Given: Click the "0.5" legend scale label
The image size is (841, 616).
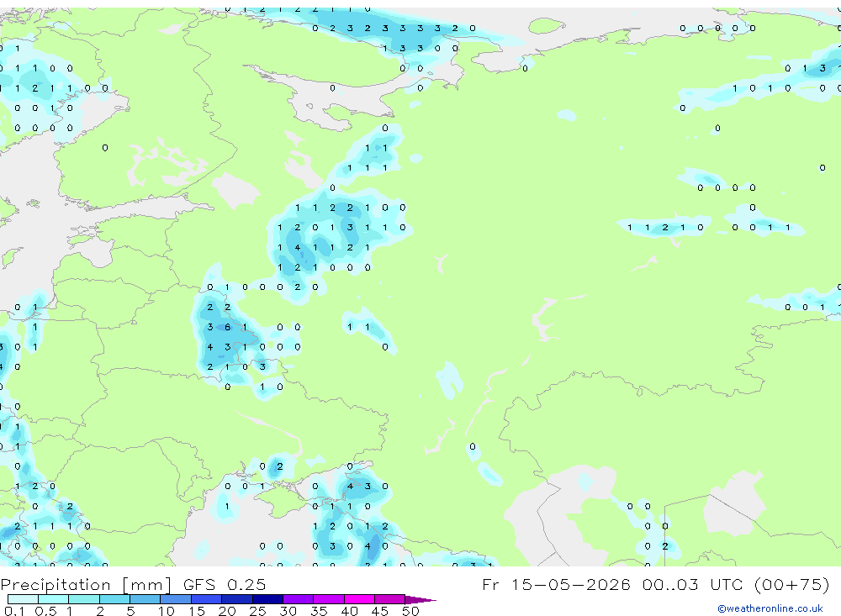Looking at the screenshot, I should click(x=45, y=611).
